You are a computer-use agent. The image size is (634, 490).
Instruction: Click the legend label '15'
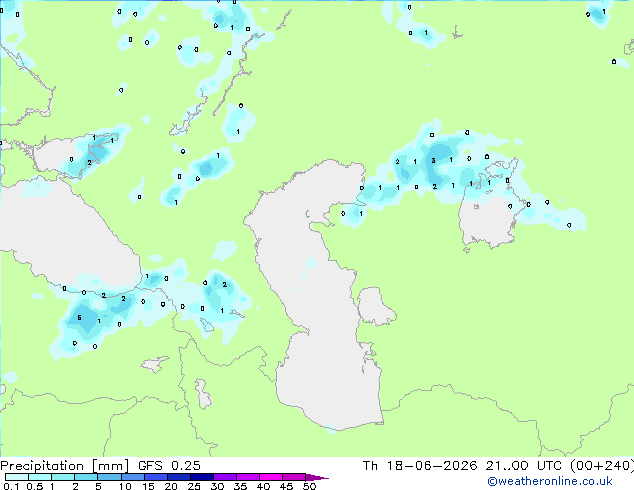tap(148, 486)
